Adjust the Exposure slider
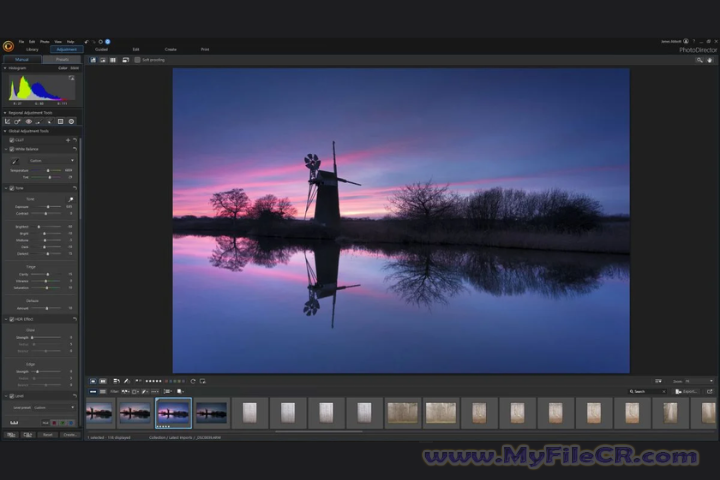The height and width of the screenshot is (480, 720). (48, 207)
